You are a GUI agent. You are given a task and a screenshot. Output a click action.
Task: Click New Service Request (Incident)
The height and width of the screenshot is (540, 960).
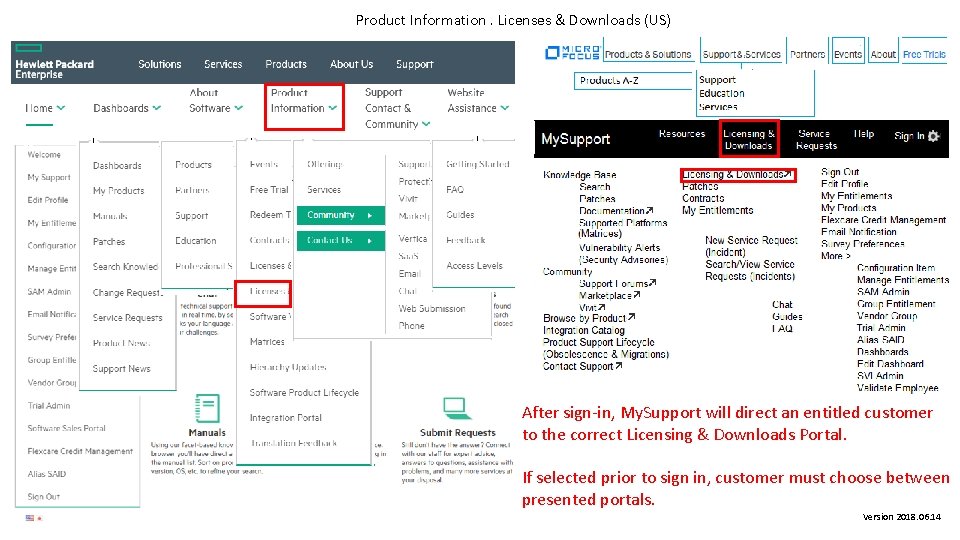[x=751, y=246]
